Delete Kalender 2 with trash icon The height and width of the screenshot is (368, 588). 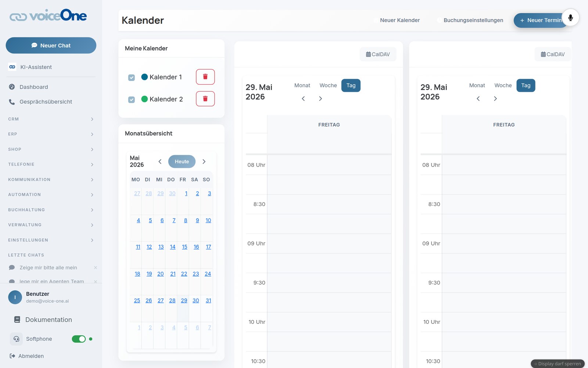[205, 99]
